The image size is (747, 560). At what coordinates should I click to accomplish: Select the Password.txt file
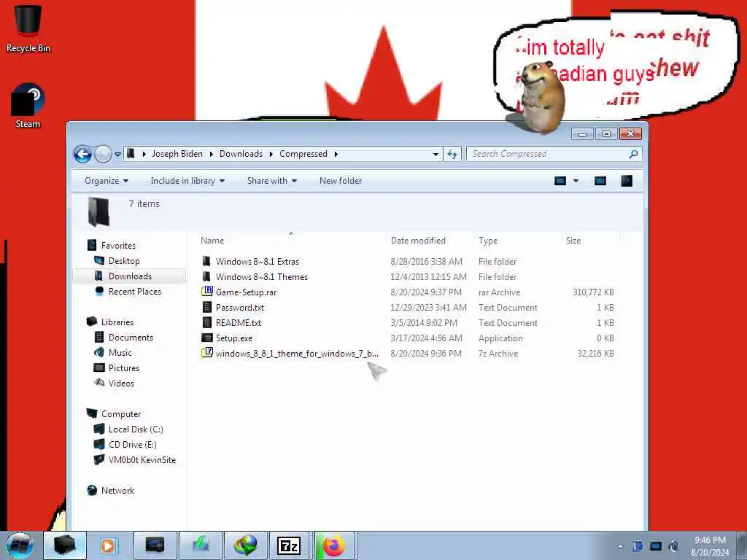[239, 308]
